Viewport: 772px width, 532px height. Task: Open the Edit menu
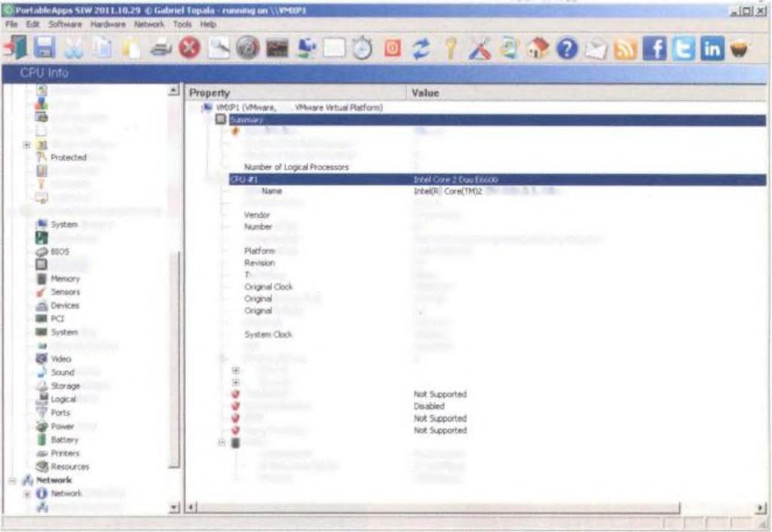tap(32, 24)
